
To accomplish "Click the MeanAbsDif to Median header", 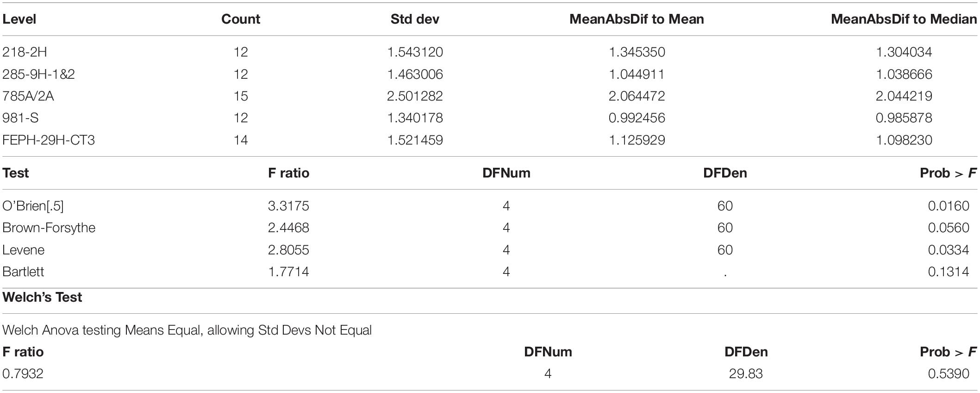I will coord(904,19).
